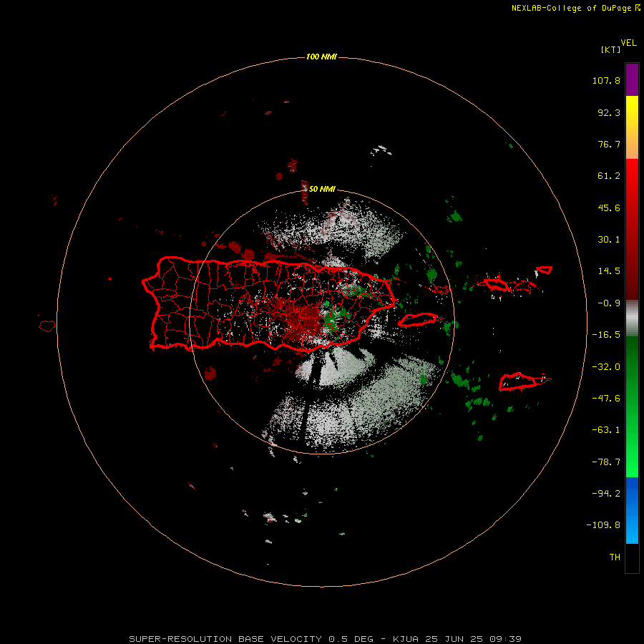The image size is (644, 644).
Task: Click the -109.8 velocity scale value
Action: pos(603,525)
